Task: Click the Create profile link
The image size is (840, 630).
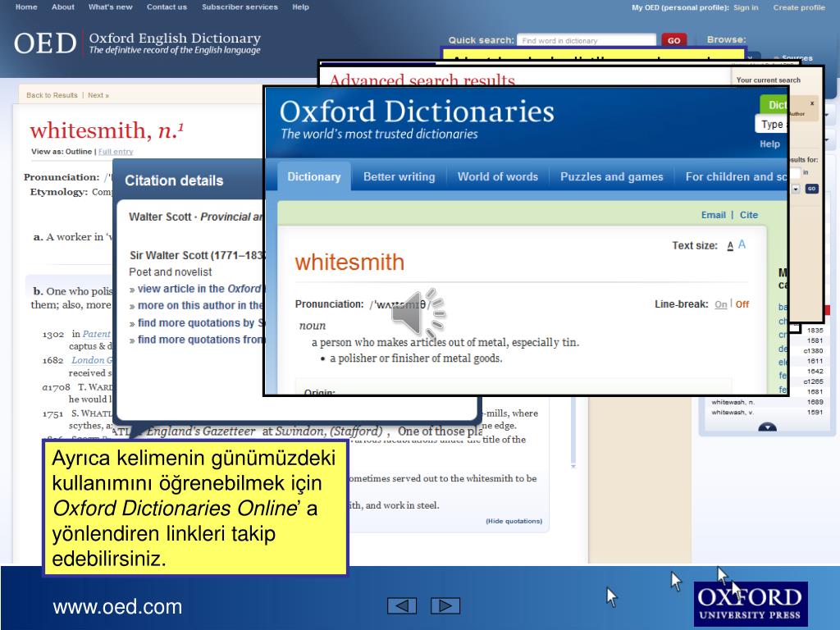Action: [799, 7]
